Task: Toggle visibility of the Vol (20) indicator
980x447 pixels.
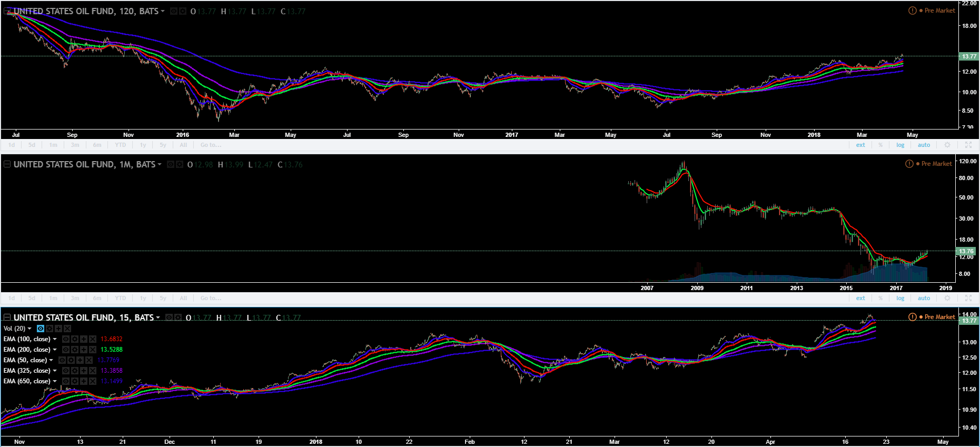Action: tap(40, 329)
